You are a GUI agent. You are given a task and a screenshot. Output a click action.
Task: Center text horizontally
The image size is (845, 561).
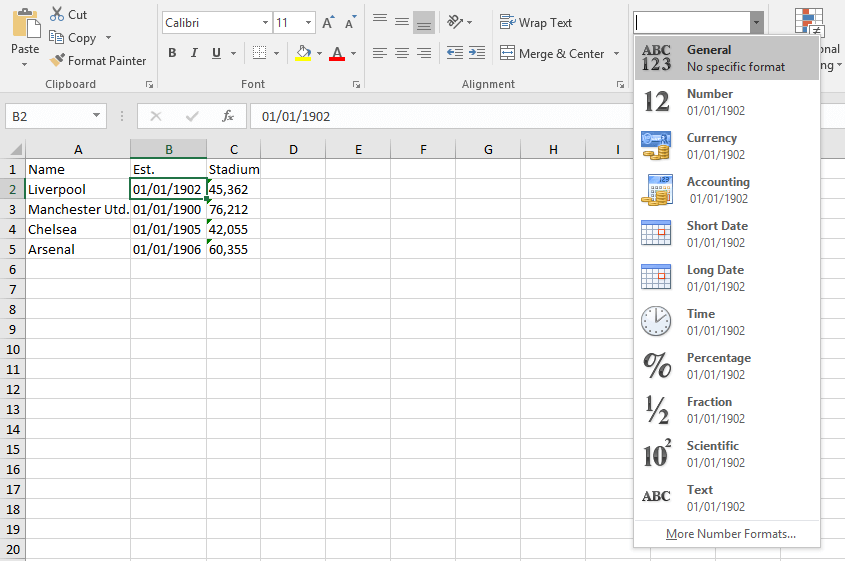[x=402, y=53]
